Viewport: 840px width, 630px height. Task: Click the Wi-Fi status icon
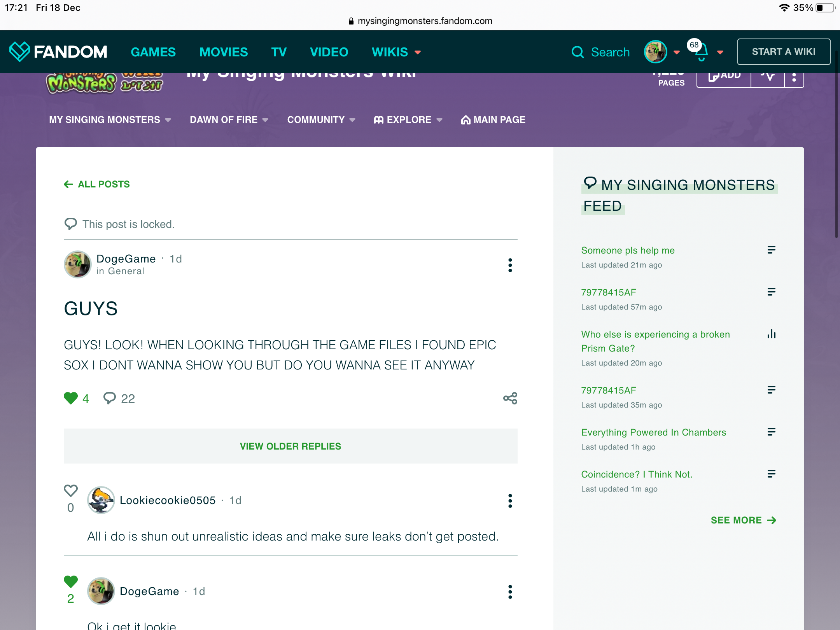[784, 8]
